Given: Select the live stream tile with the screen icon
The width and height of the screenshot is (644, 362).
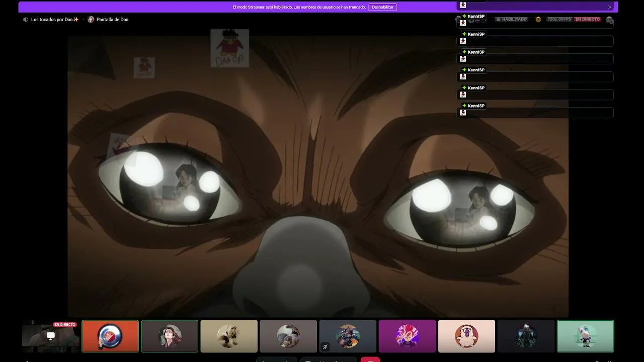Looking at the screenshot, I should coord(50,336).
